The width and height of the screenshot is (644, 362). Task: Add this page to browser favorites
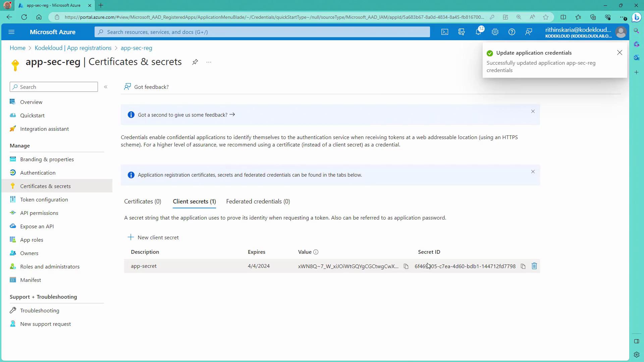546,17
